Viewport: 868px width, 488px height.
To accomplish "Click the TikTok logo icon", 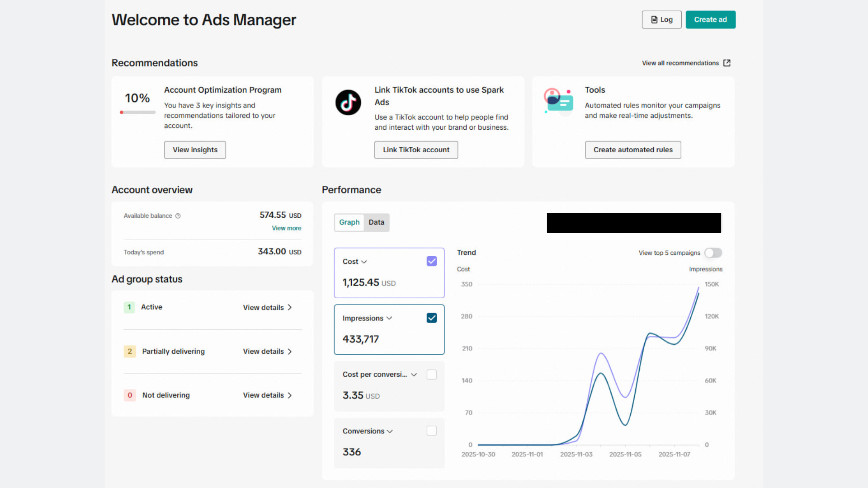I will (x=348, y=103).
